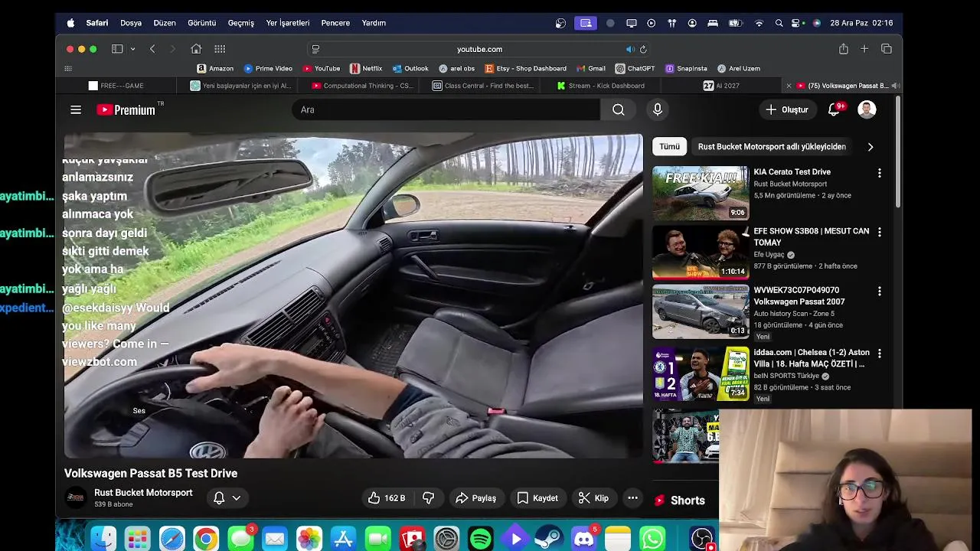Dislike the Volkswagen Passat video
This screenshot has height=551, width=980.
tap(429, 498)
